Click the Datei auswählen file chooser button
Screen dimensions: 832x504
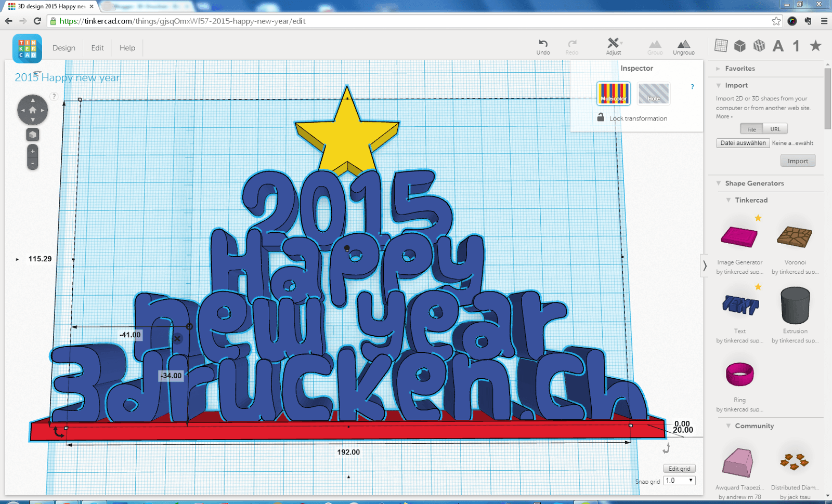point(743,143)
